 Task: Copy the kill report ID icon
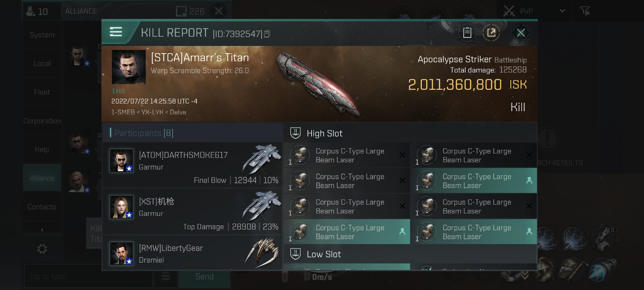pyautogui.click(x=267, y=34)
